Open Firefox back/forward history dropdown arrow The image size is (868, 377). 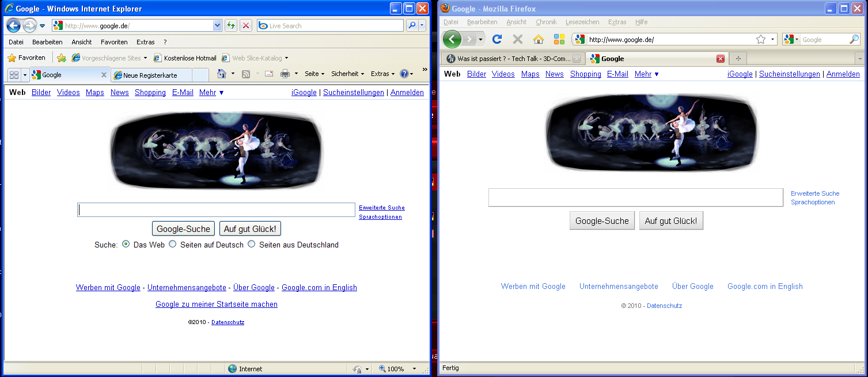(x=481, y=39)
